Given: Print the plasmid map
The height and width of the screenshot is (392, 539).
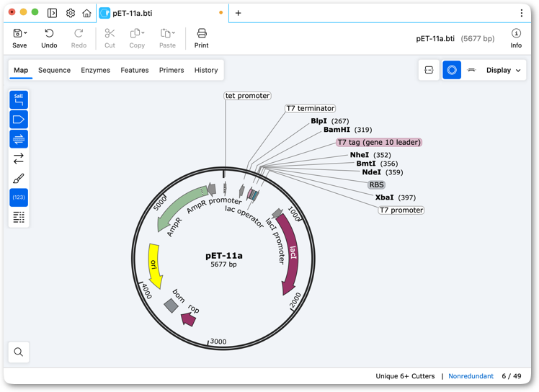Looking at the screenshot, I should coord(202,38).
